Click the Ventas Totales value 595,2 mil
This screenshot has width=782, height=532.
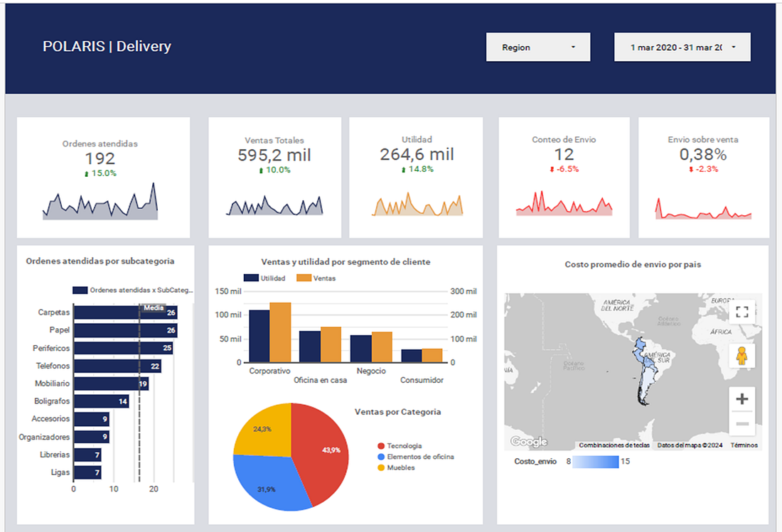coord(274,155)
